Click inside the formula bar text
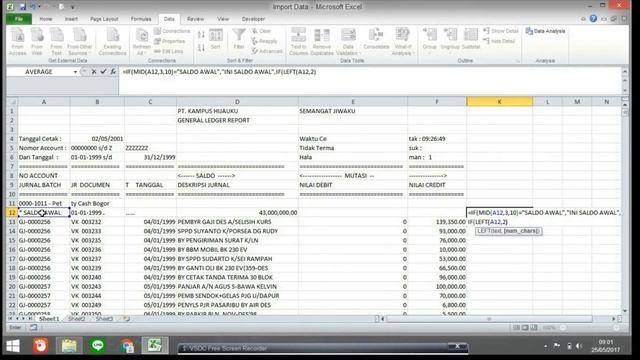The width and height of the screenshot is (640, 360). [x=220, y=72]
